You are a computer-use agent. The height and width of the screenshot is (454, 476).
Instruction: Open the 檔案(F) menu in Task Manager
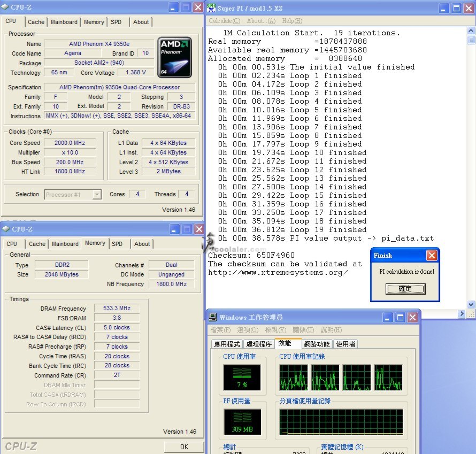point(220,330)
